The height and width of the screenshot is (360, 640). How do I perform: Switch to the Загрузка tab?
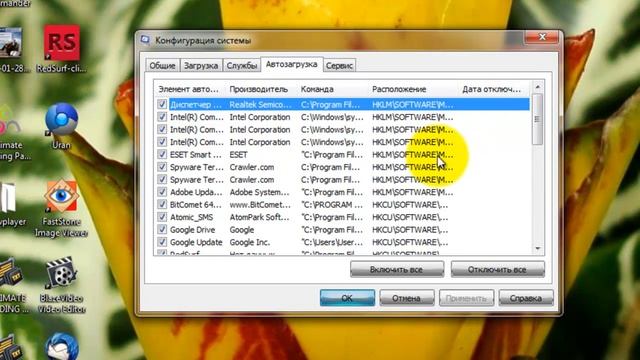pyautogui.click(x=201, y=65)
